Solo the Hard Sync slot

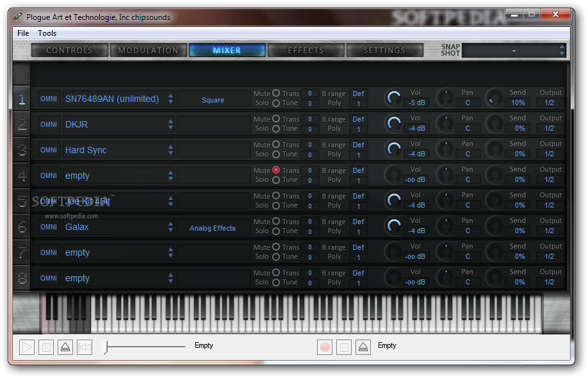coord(276,154)
